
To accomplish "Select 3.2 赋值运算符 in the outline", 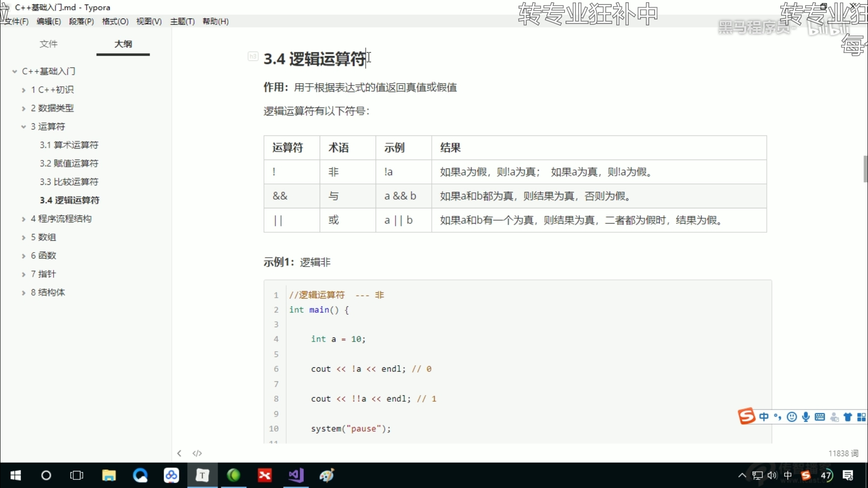I will tap(69, 163).
